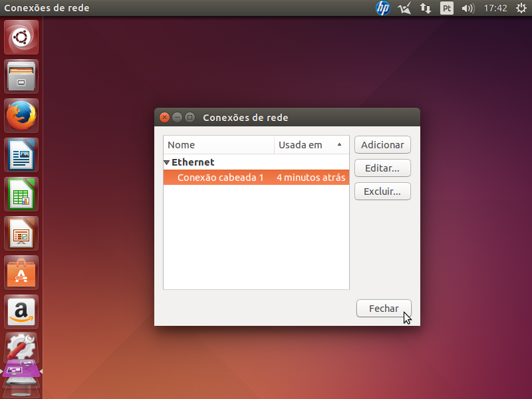532x399 pixels.
Task: Open Ubuntu Software Center
Action: (22, 273)
